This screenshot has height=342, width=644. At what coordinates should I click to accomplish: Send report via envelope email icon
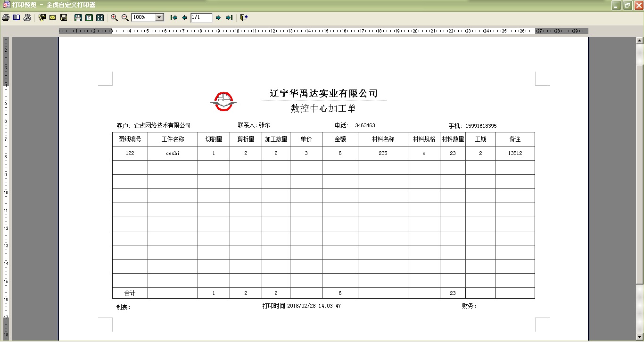(53, 17)
